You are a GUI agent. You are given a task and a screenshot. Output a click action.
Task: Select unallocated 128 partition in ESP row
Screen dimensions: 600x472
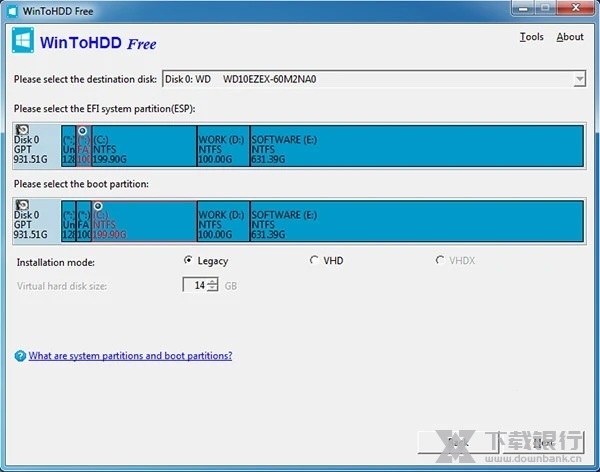[x=68, y=146]
